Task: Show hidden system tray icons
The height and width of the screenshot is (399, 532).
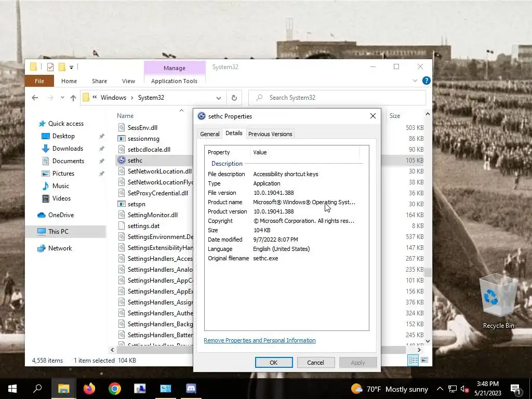Action: (x=440, y=389)
